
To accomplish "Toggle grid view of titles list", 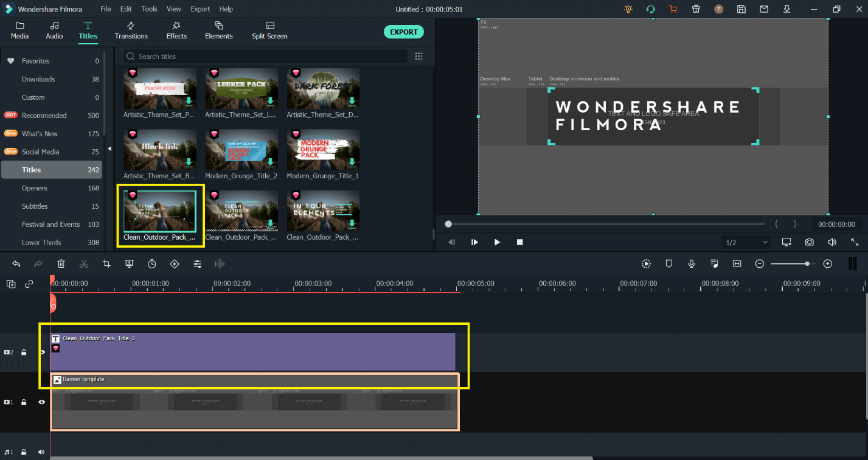I will tap(418, 56).
